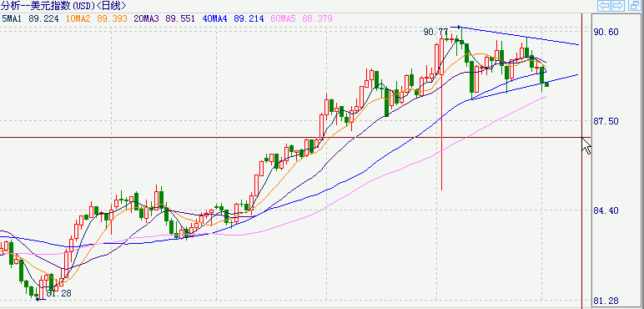Click the 81.28 price axis label
Image resolution: width=644 pixels, height=309 pixels.
click(x=606, y=301)
